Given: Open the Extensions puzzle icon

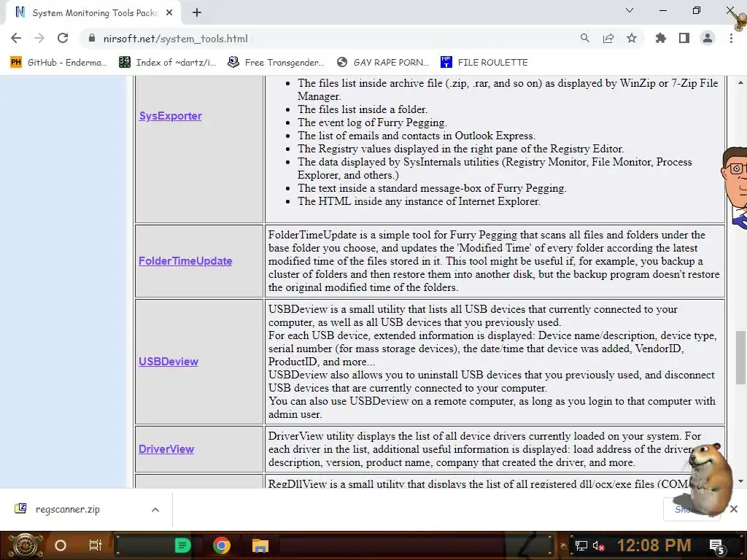Looking at the screenshot, I should pos(661,38).
